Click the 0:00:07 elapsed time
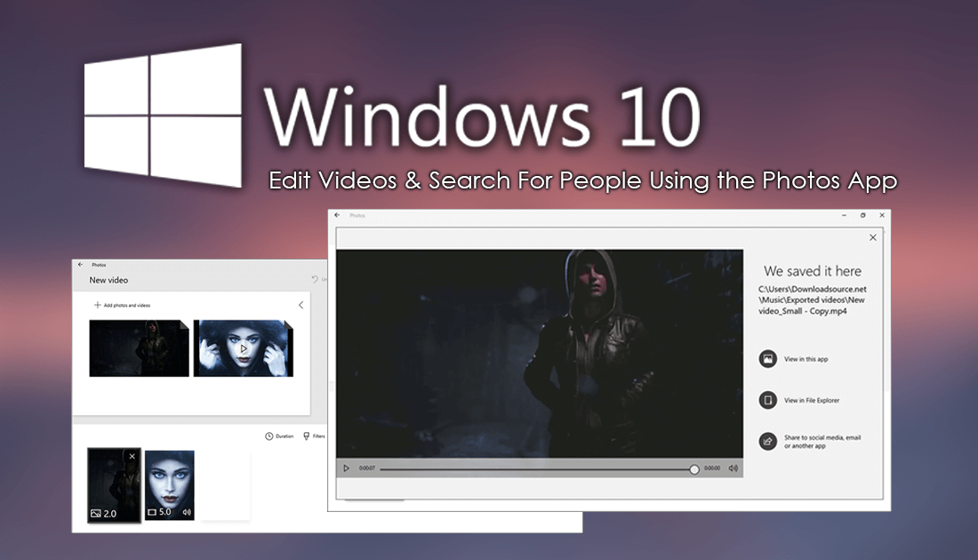The height and width of the screenshot is (560, 978). point(366,468)
